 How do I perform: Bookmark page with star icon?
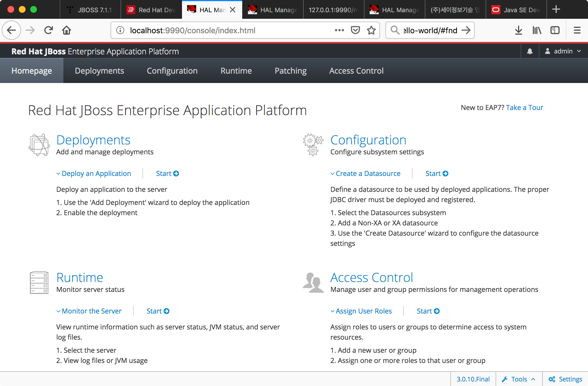[371, 30]
